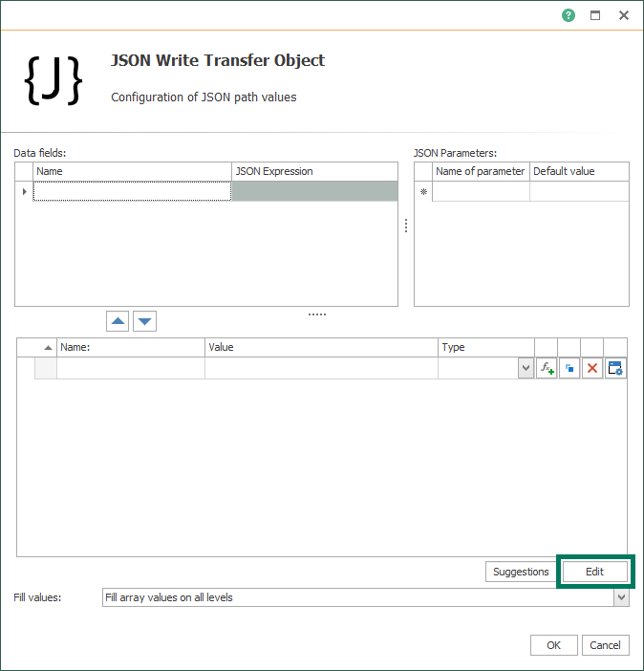Viewport: 644px width, 671px height.
Task: Maximize the JSON Write Transfer Object dialog
Action: coord(595,16)
